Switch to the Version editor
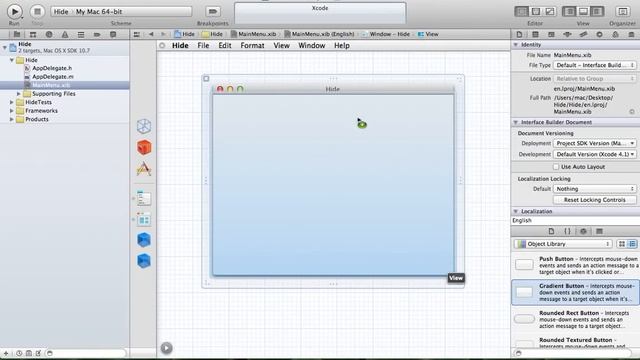Screen dimensions: 640x360 550,11
